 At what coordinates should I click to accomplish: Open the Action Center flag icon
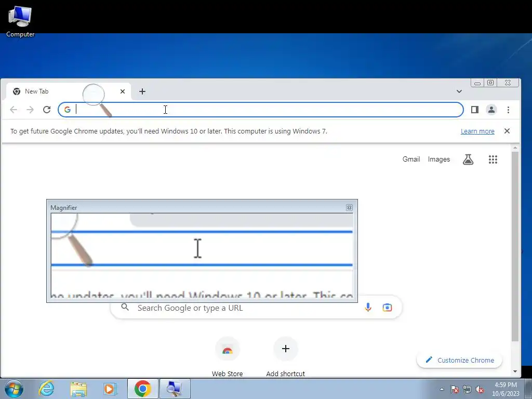tap(455, 389)
